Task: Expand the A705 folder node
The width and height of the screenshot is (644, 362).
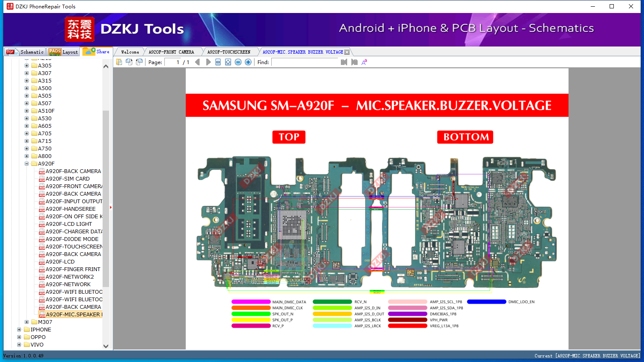Action: [x=26, y=133]
